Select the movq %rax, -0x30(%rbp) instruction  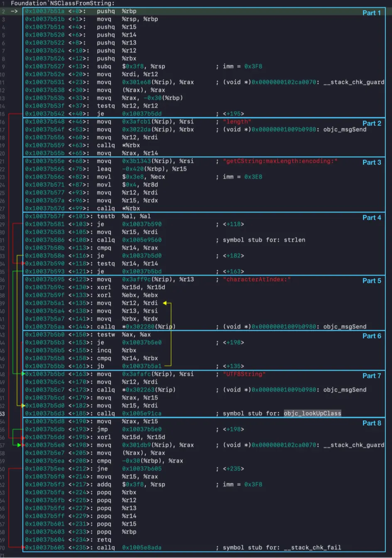click(x=140, y=98)
